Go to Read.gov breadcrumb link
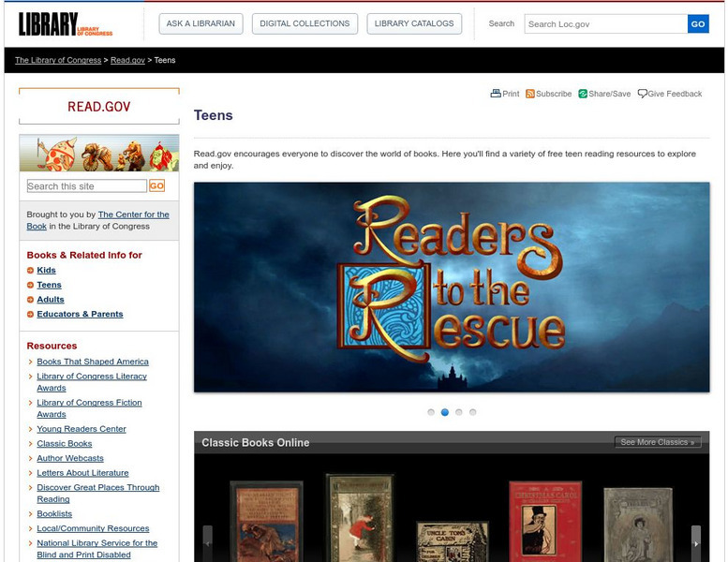Screen dimensions: 728x562 pos(127,60)
